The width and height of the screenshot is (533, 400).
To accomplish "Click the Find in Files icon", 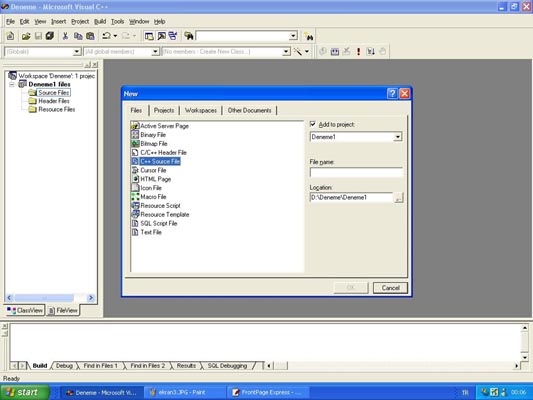I will click(189, 36).
